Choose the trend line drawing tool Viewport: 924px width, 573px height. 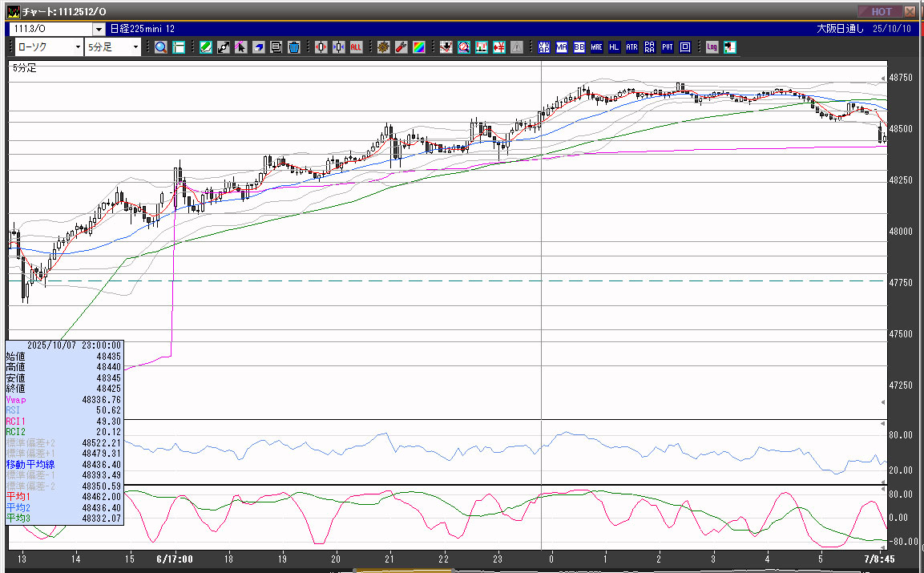[224, 47]
